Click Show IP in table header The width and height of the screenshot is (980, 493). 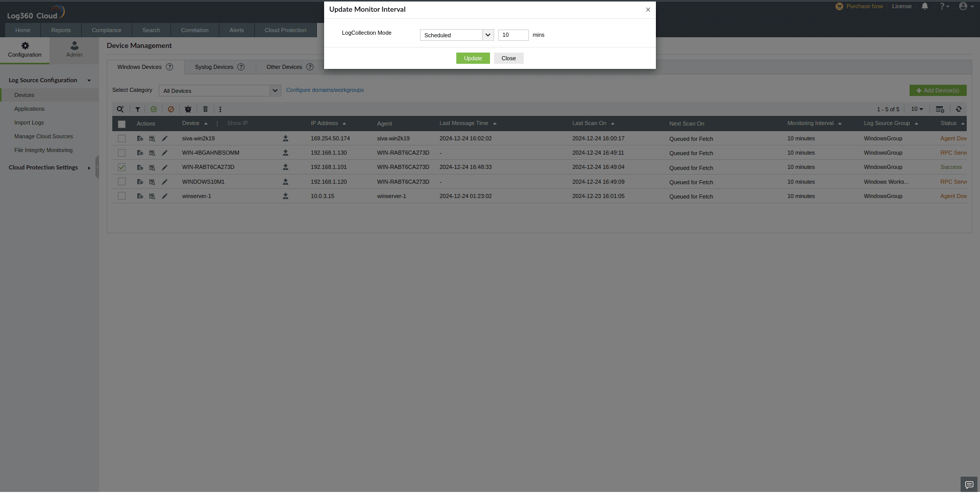tap(237, 124)
